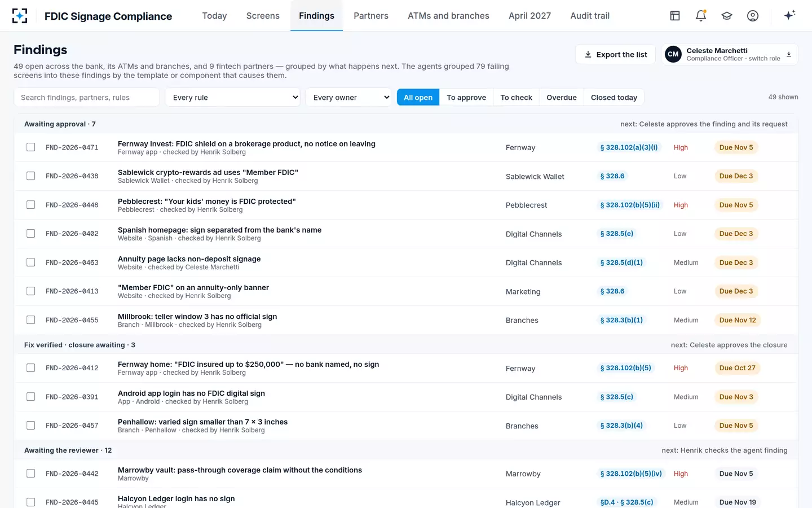Click the Due Nov 12 badge
The height and width of the screenshot is (508, 812).
point(738,320)
